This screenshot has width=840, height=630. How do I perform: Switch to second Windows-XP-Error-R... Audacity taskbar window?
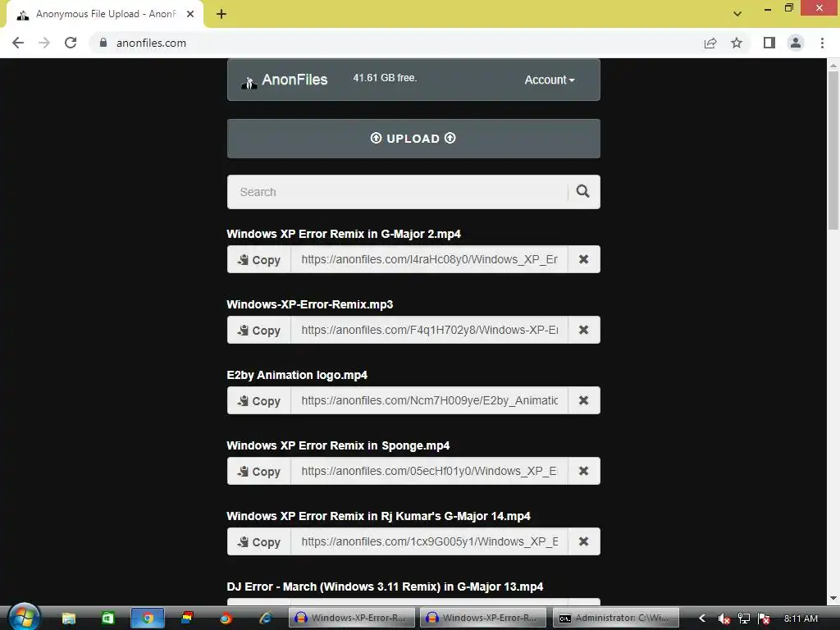(x=483, y=619)
